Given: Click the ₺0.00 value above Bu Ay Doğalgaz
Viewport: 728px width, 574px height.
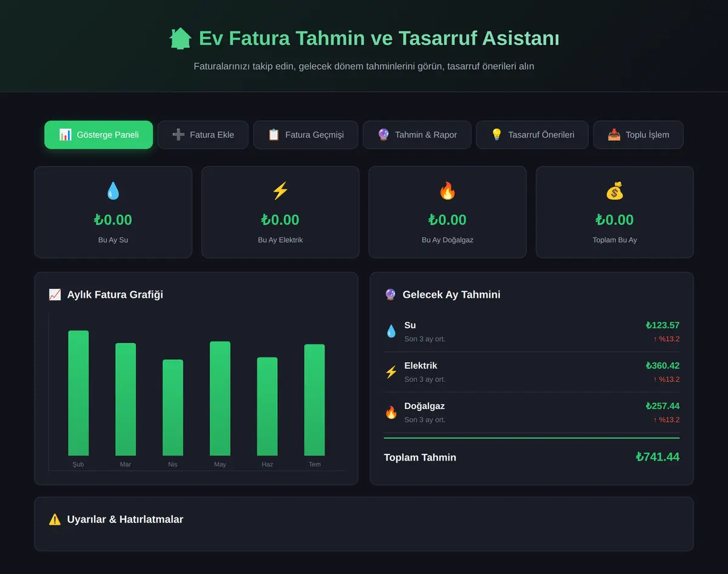Looking at the screenshot, I should (x=448, y=220).
